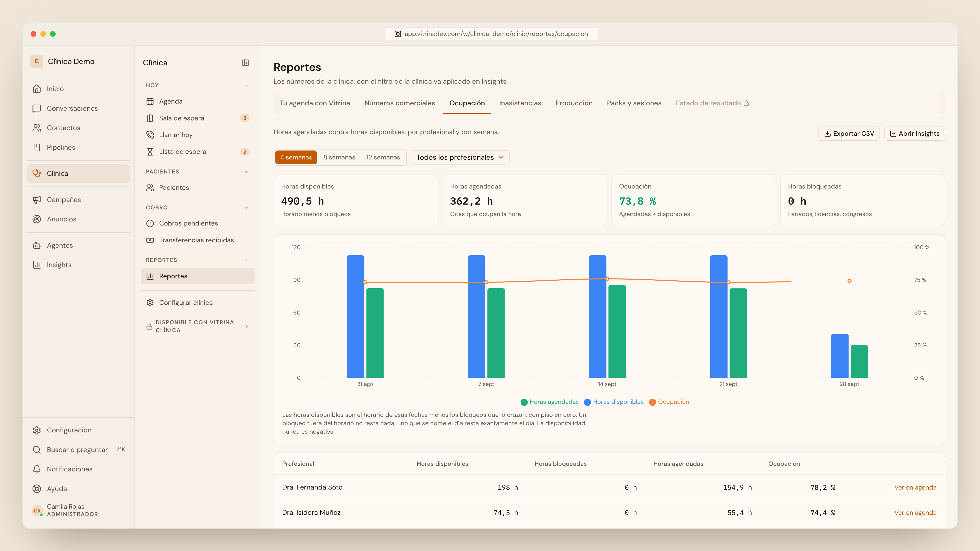980x551 pixels.
Task: Open the Llamar hoy phone icon
Action: pyautogui.click(x=150, y=135)
